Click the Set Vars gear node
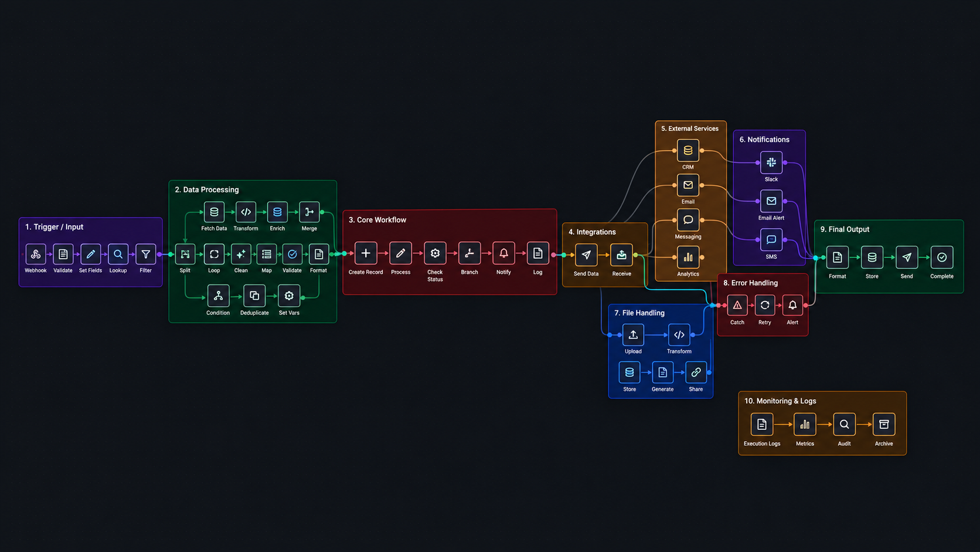The image size is (980, 552). coord(289,296)
